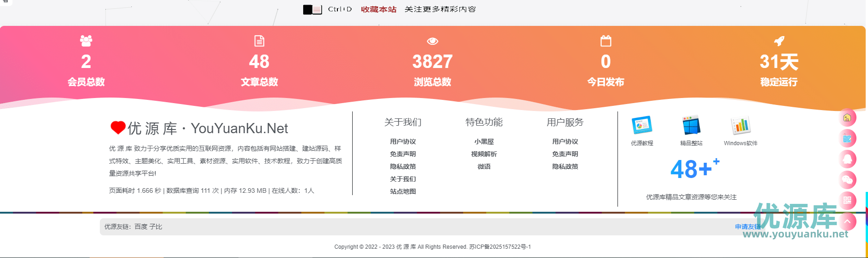Open the QQ penguin contact icon
Viewport: 868px width, 258px height.
pos(847,159)
